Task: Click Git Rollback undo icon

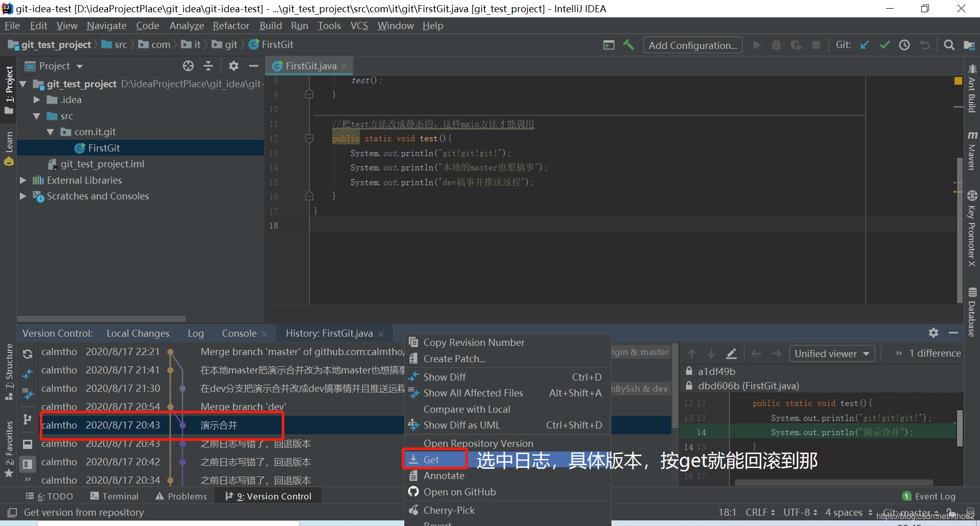Action: pyautogui.click(x=925, y=45)
